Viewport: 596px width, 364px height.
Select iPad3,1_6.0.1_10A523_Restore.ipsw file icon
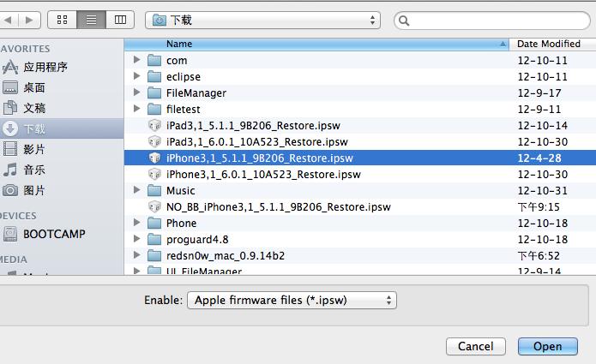click(154, 141)
